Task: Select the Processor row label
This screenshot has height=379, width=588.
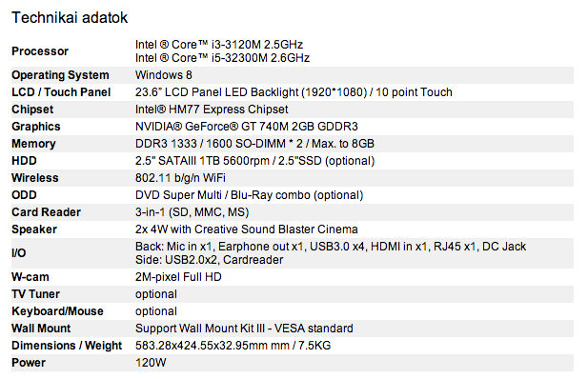Action: pos(40,51)
